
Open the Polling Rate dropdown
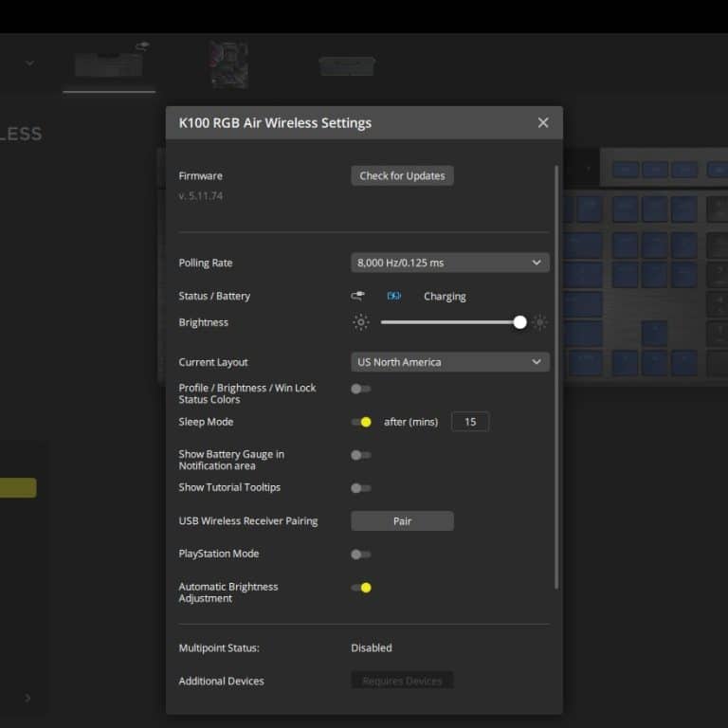point(449,263)
